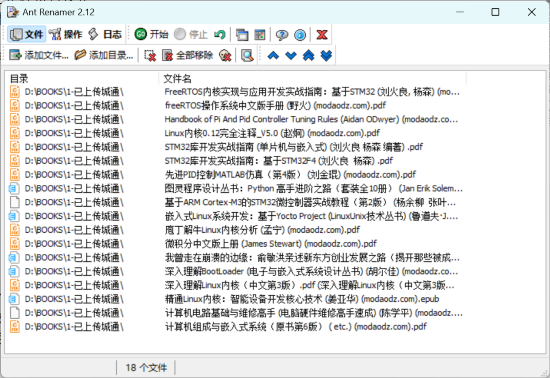Click the 18 个文件 status bar text
The width and height of the screenshot is (550, 378).
coord(146,367)
